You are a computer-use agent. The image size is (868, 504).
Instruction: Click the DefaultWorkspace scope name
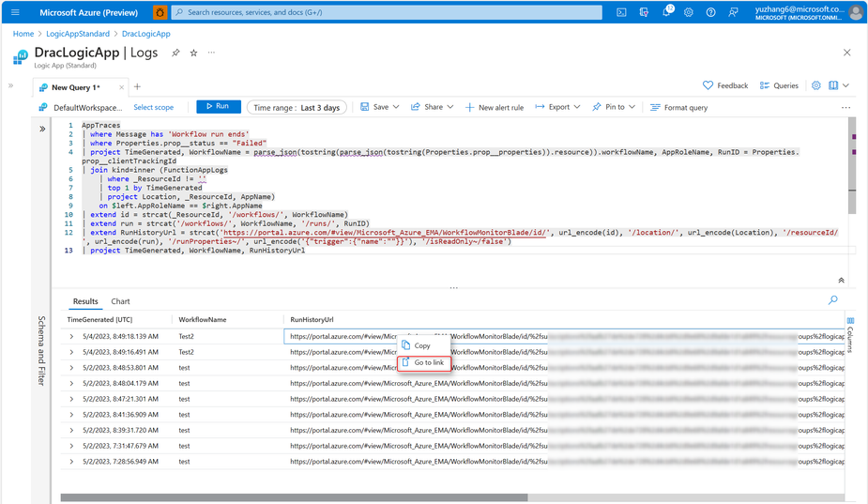click(87, 107)
